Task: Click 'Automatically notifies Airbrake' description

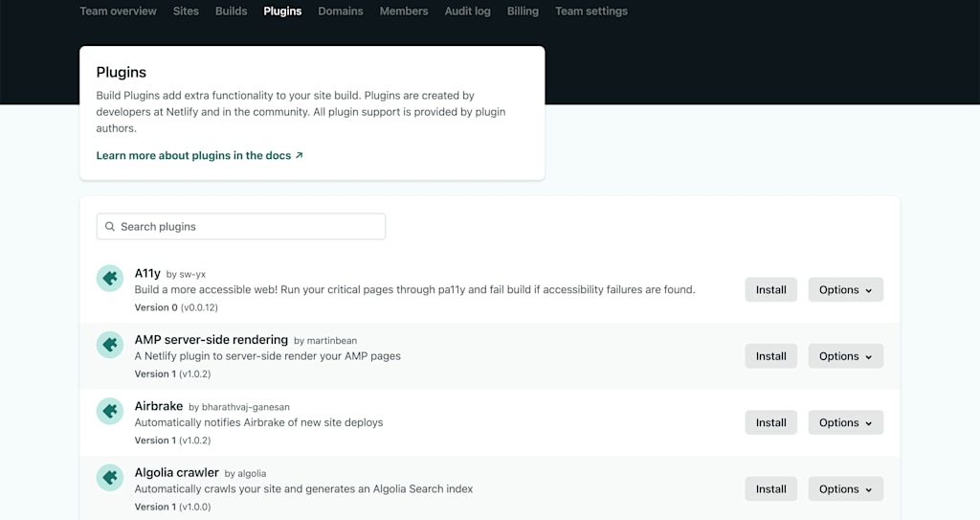Action: pos(258,422)
